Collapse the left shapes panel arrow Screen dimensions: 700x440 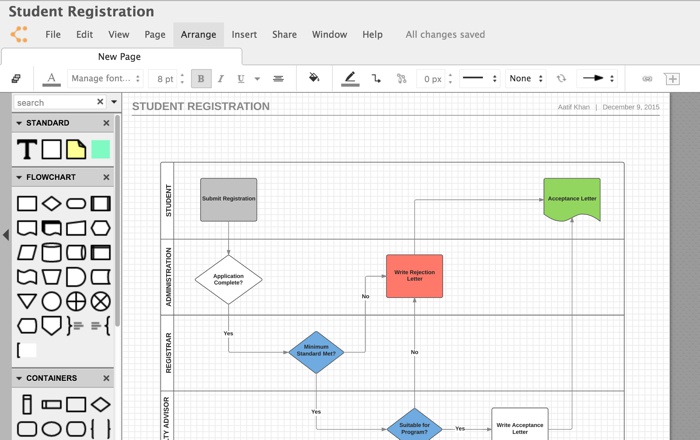tap(6, 235)
